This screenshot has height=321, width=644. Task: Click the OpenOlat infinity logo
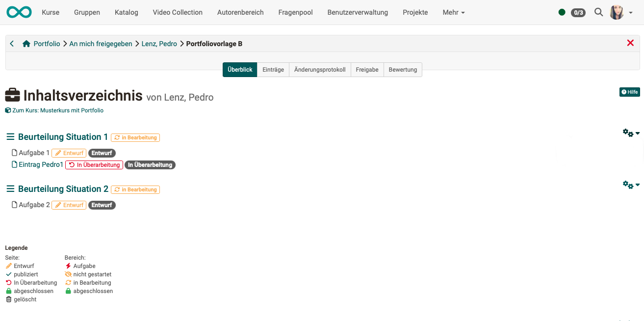[x=19, y=12]
